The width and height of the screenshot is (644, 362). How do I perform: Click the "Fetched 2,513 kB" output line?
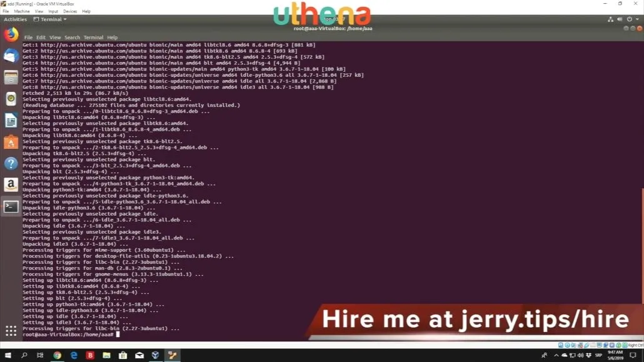(75, 93)
